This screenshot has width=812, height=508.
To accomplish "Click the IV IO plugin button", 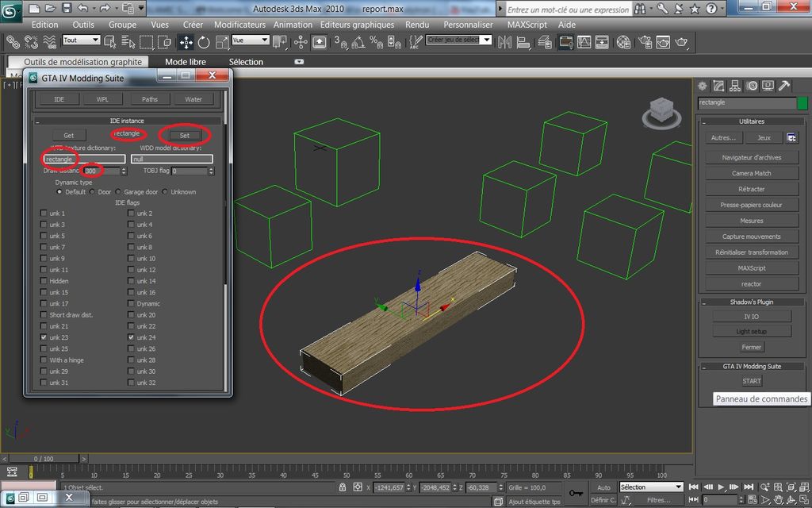I will [x=752, y=316].
